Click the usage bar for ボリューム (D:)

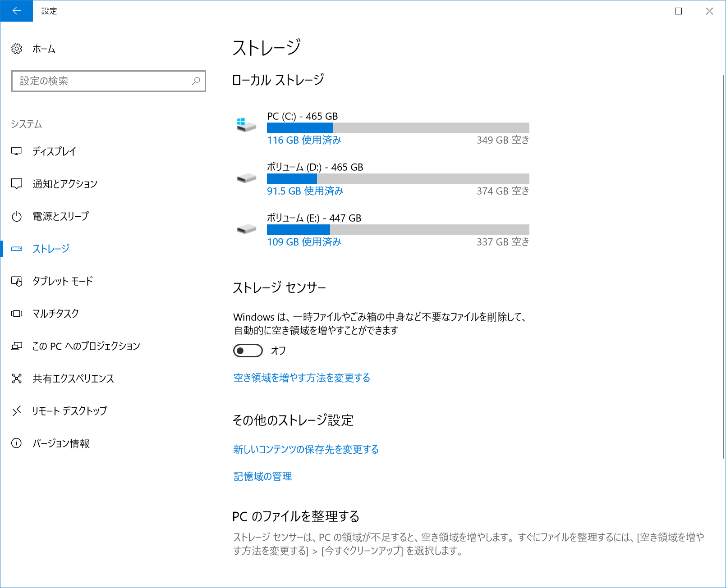click(398, 178)
